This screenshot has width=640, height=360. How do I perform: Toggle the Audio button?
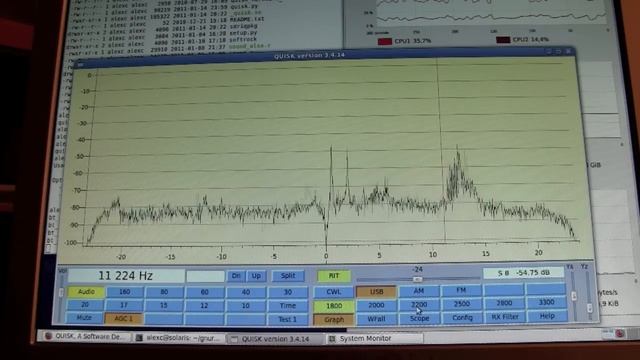[x=86, y=291]
